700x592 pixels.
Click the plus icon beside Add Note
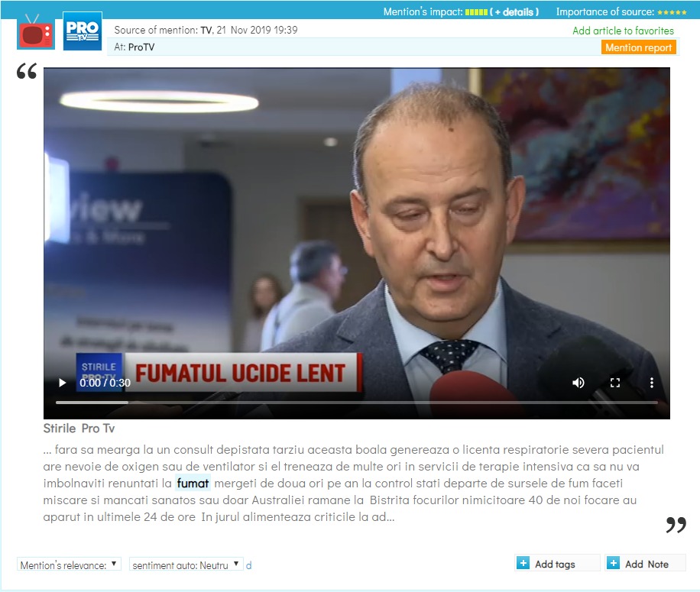pos(614,563)
